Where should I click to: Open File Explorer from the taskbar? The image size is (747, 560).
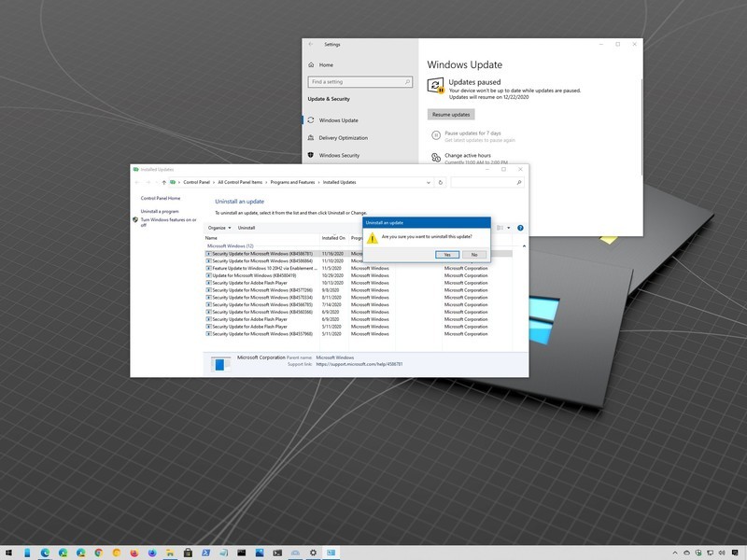point(170,553)
